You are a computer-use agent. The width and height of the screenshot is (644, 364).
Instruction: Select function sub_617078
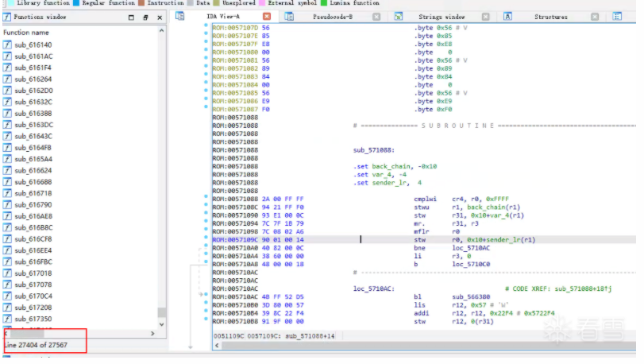[x=33, y=285]
